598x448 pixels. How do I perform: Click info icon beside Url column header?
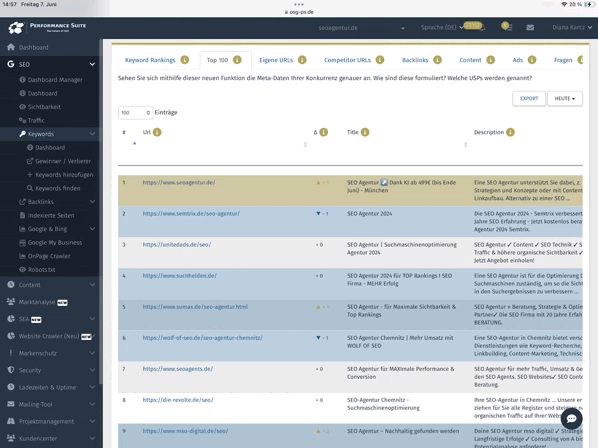(157, 132)
